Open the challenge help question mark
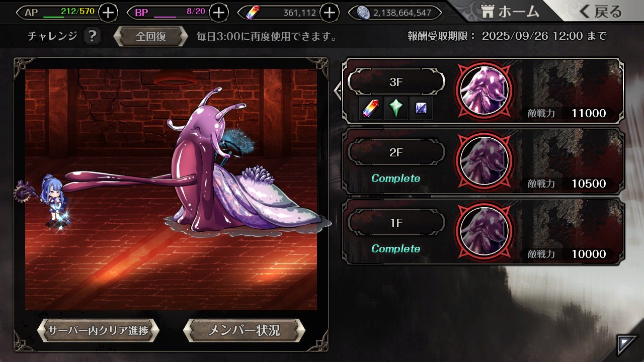Image resolution: width=644 pixels, height=362 pixels. coord(92,36)
